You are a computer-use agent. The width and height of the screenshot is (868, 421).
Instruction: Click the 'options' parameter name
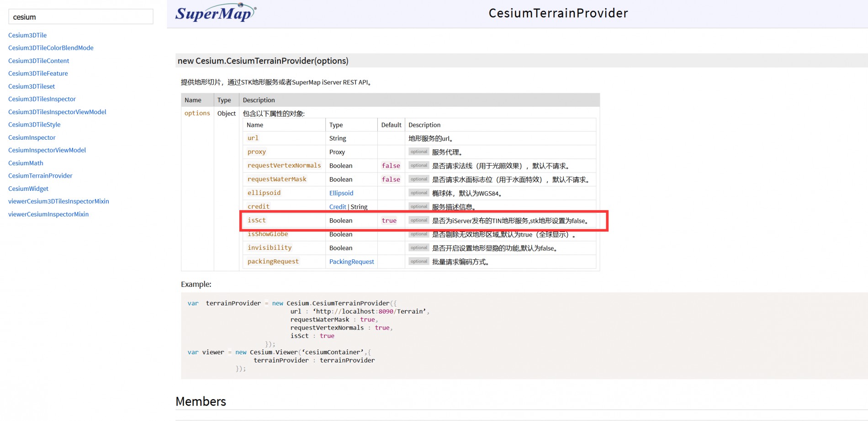[197, 113]
